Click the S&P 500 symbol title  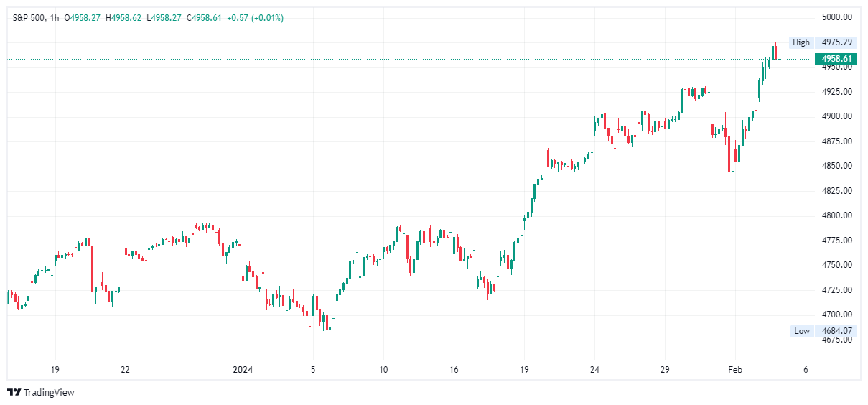tap(30, 18)
